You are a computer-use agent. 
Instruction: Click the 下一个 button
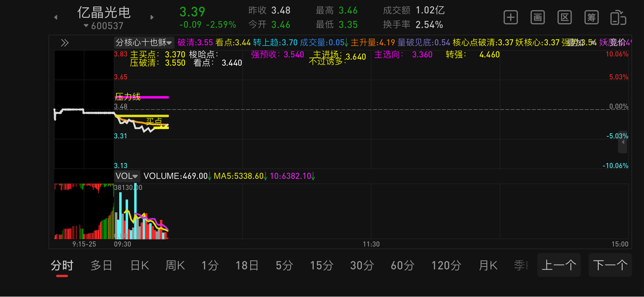click(x=610, y=265)
